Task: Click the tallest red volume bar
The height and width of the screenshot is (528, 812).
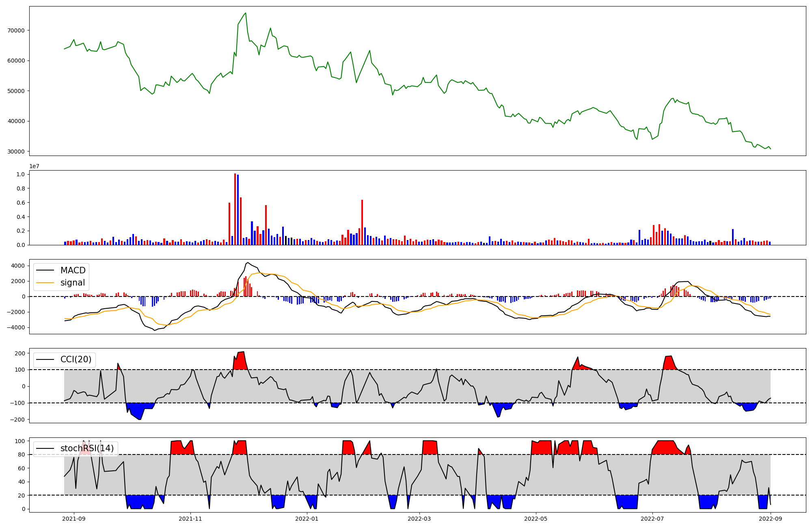Action: tap(235, 209)
